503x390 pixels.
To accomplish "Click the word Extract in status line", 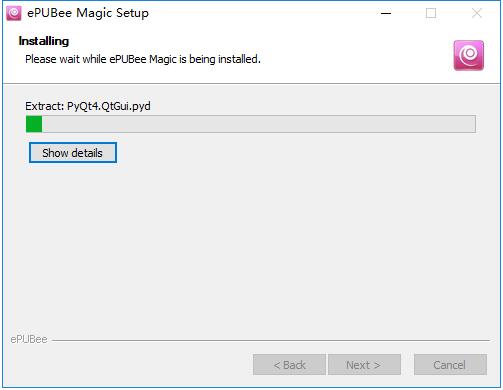I will [x=44, y=106].
